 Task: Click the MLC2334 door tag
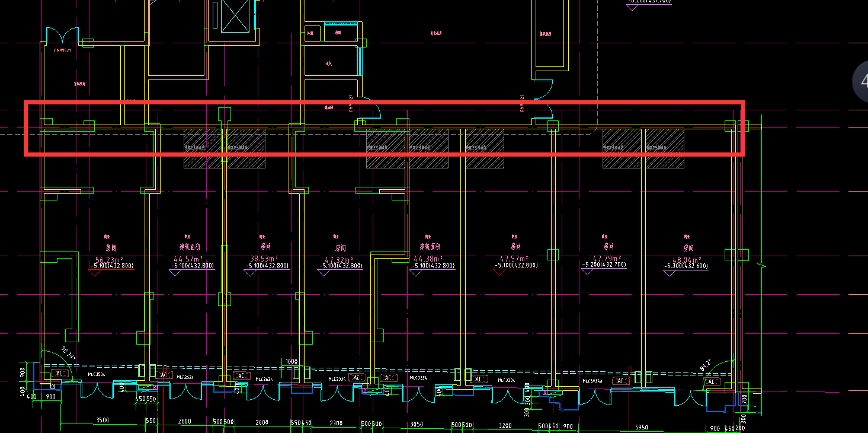337,379
